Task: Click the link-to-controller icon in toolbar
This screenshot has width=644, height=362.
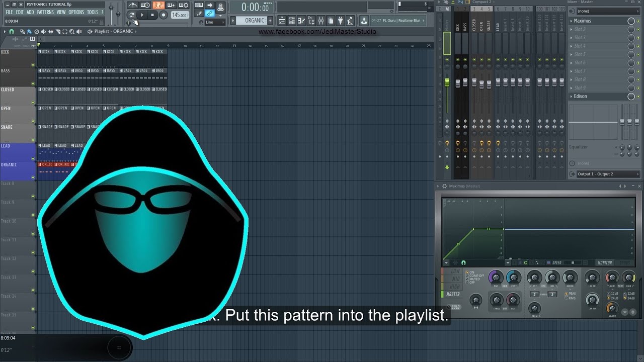Action: 210,13
